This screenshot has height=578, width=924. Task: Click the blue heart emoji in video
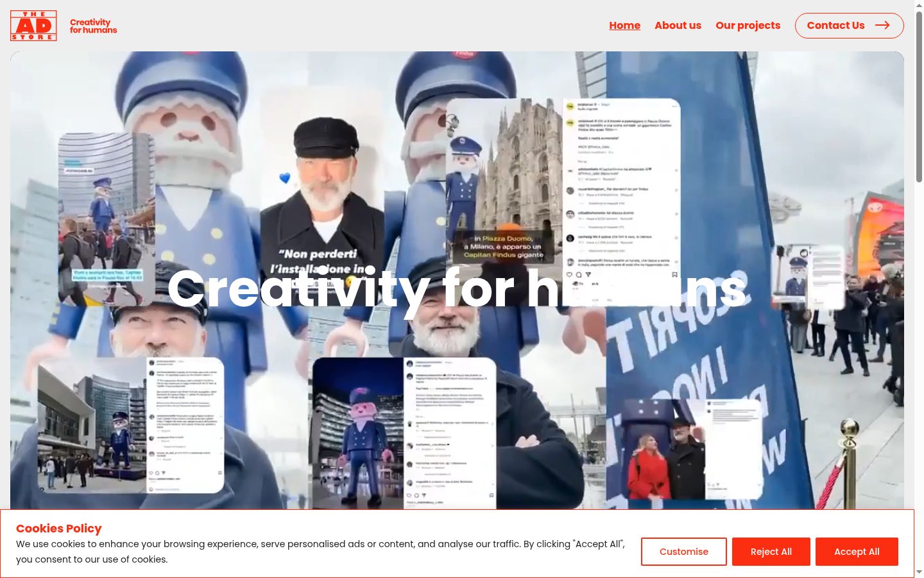pos(285,179)
